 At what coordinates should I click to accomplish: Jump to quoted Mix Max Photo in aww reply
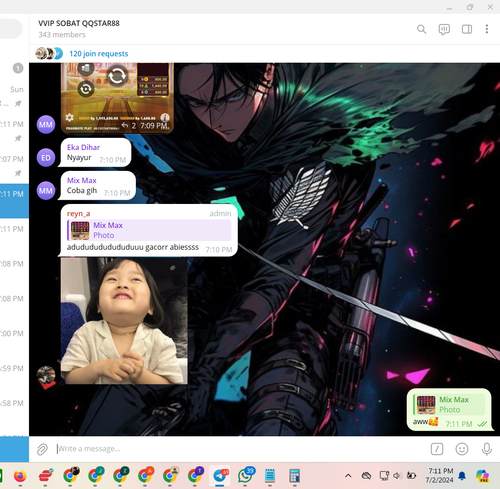pyautogui.click(x=449, y=405)
